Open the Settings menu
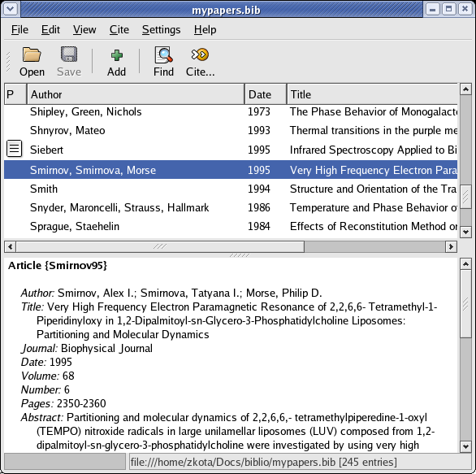 (161, 30)
